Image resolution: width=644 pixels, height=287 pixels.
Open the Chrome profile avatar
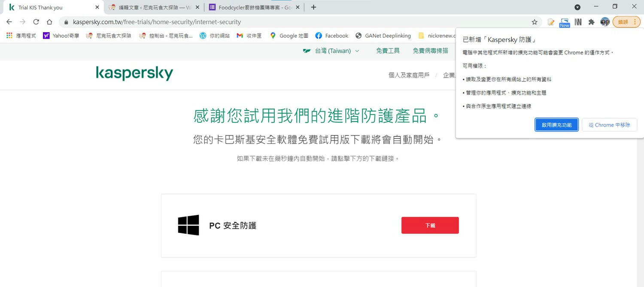605,22
